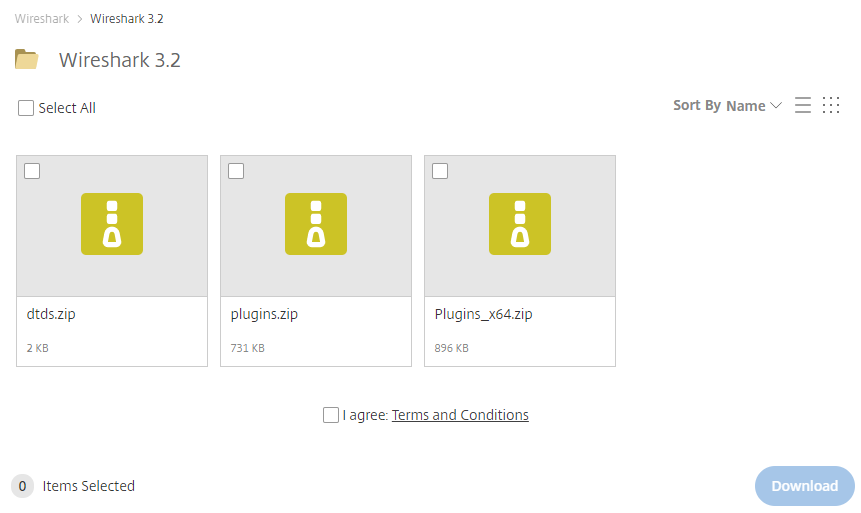Switch to grid view layout
Viewport: 861px width, 513px height.
click(831, 106)
